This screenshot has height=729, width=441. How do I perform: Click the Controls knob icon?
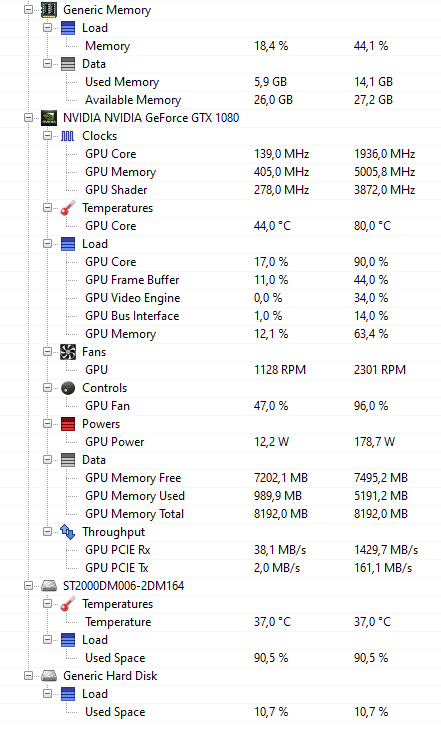(x=68, y=388)
